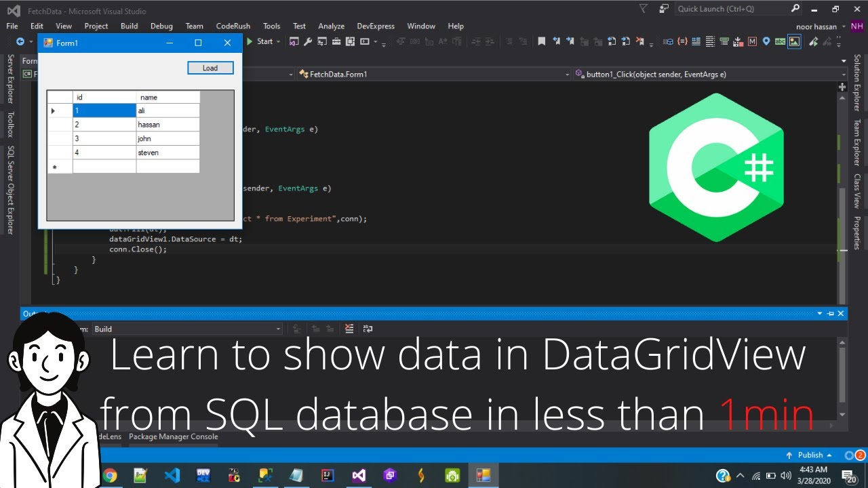Screen dimensions: 868x488
Task: Click the green pen icon in toolbar
Action: tap(813, 41)
